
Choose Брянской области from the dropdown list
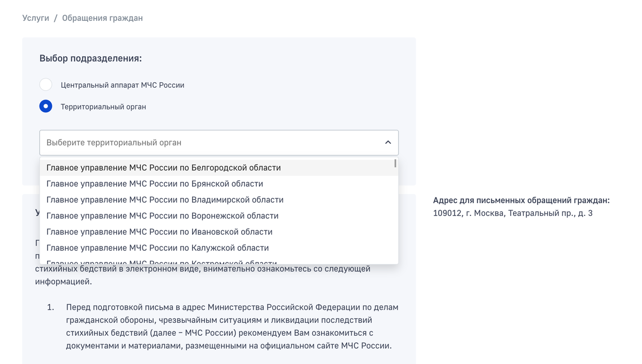[155, 184]
